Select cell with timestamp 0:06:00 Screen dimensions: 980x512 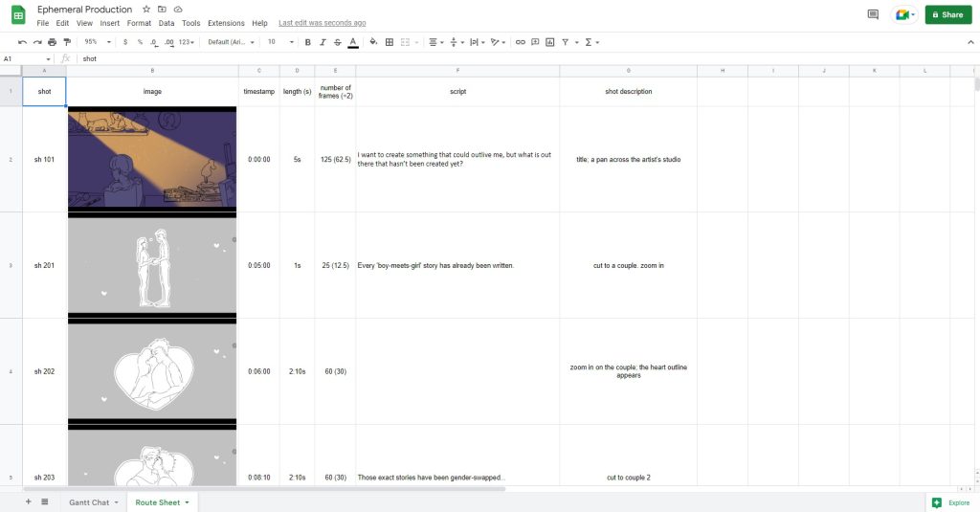258,371
